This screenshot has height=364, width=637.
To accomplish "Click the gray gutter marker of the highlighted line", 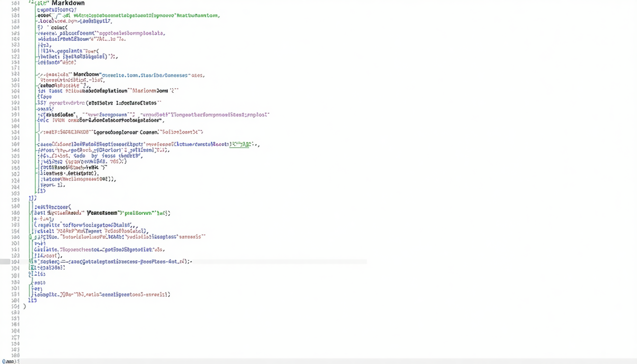I will coord(11,262).
